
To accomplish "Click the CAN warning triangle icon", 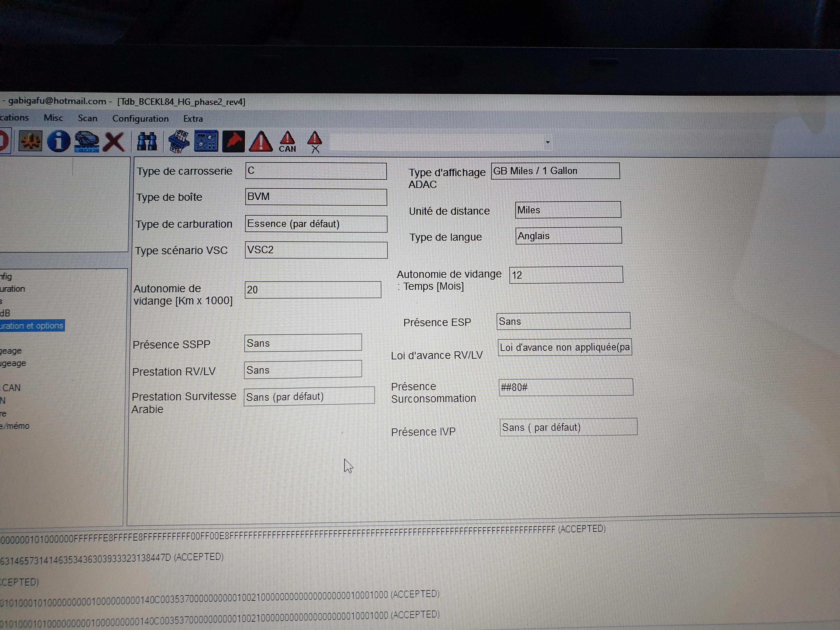I will coord(287,142).
